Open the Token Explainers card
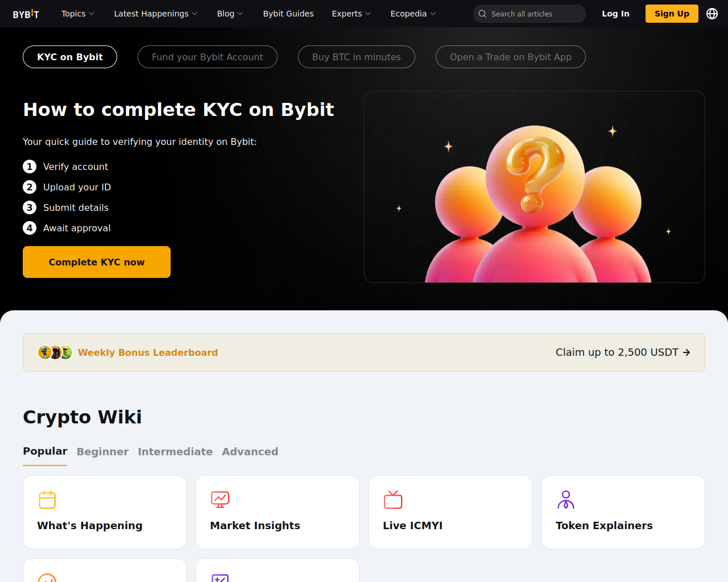 tap(623, 512)
